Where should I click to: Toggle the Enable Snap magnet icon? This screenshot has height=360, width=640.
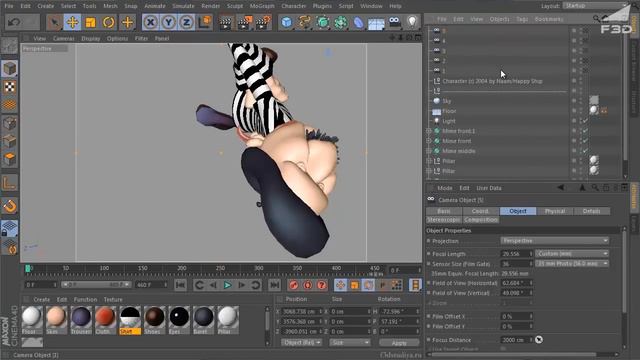click(x=9, y=206)
